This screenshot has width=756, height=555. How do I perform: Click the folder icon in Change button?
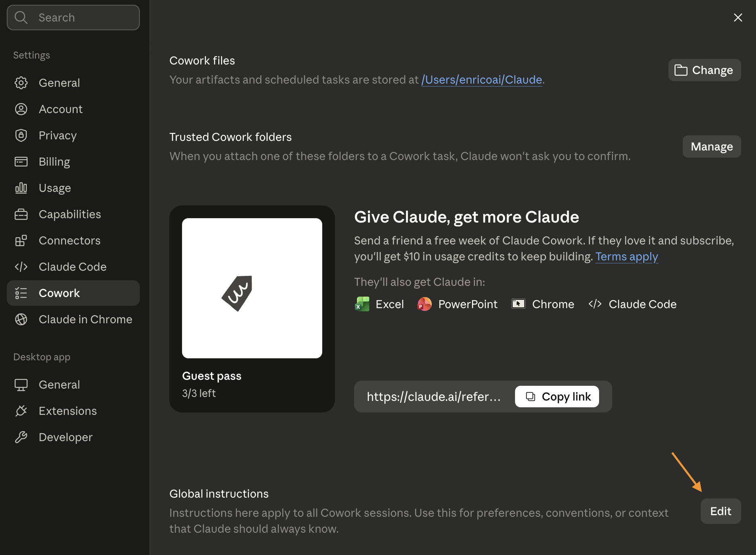tap(681, 70)
